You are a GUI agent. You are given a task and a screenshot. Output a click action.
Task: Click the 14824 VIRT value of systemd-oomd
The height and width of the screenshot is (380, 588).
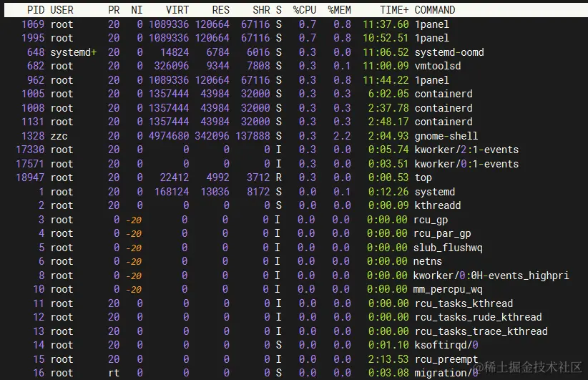(x=175, y=52)
